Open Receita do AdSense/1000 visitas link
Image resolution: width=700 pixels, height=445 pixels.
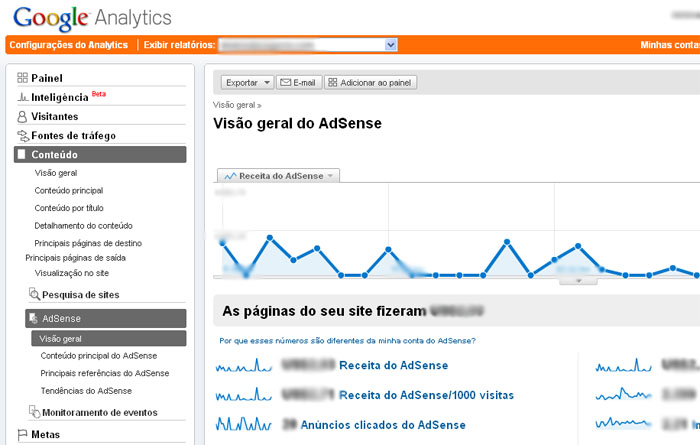426,395
